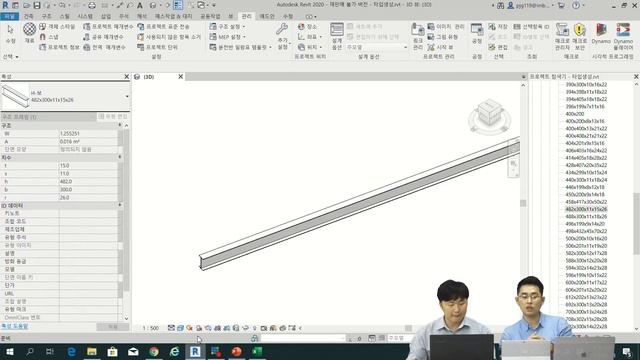Viewport: 640px width, 360px height.
Task: Open Project Parameters (프로젝트 매개변수)
Action: click(108, 27)
